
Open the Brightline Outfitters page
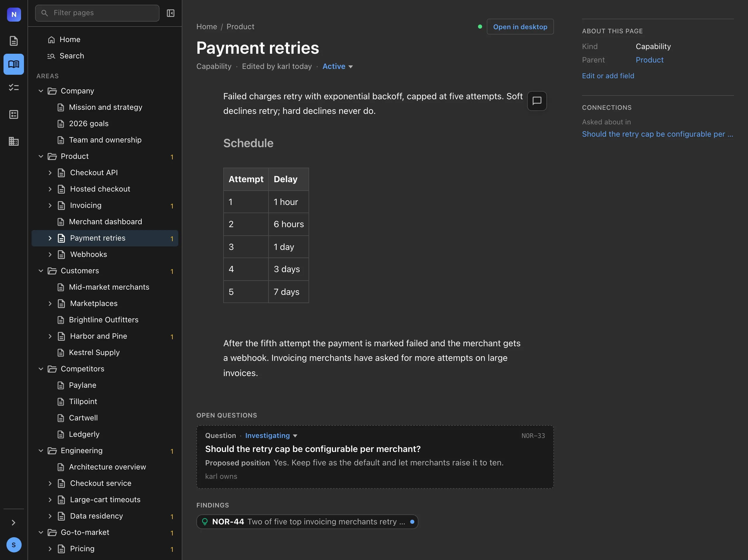(x=105, y=320)
